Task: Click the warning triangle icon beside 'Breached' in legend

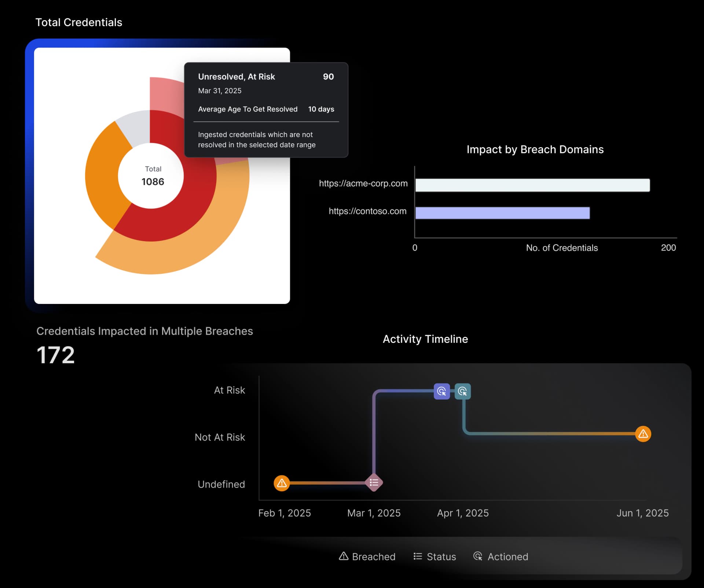Action: (343, 556)
